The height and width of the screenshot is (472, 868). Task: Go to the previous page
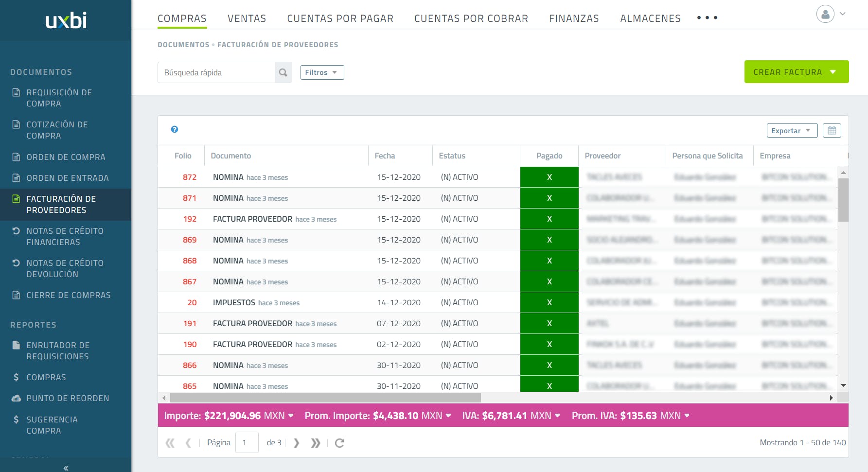coord(188,443)
